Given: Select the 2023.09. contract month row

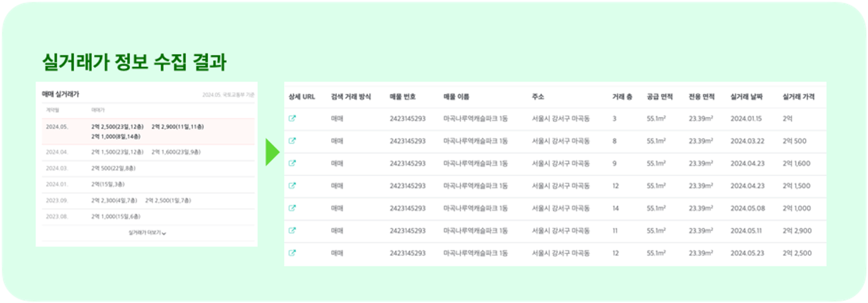Looking at the screenshot, I should pyautogui.click(x=147, y=200).
